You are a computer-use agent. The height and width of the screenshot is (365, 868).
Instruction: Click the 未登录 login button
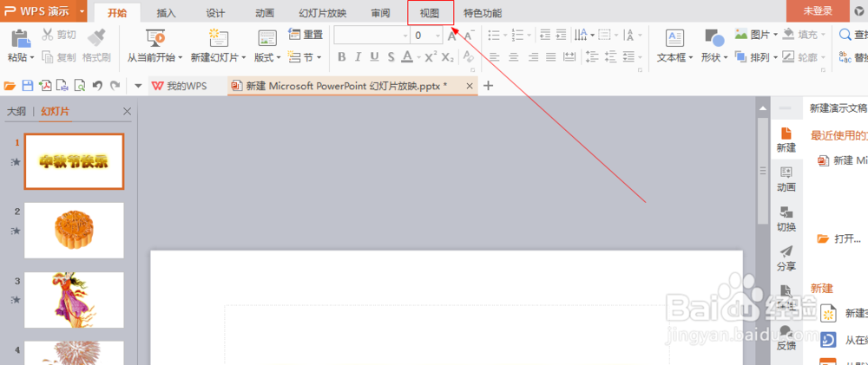(818, 11)
